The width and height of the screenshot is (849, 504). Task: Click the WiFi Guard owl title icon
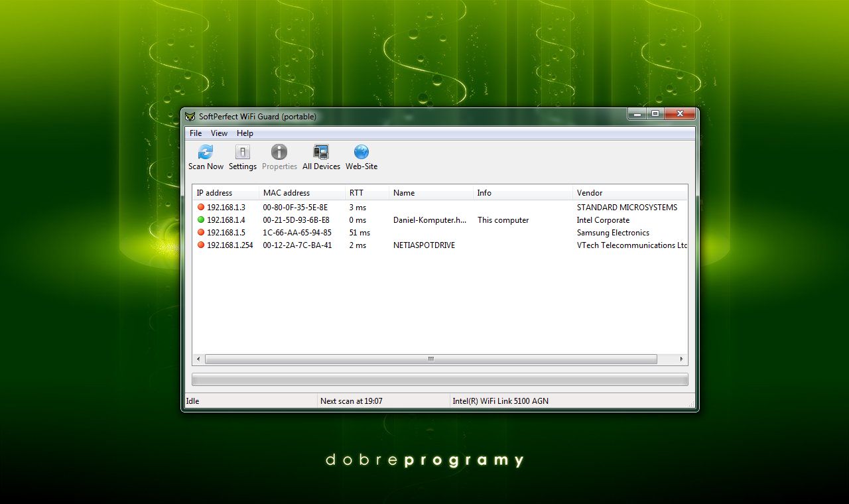tap(190, 116)
